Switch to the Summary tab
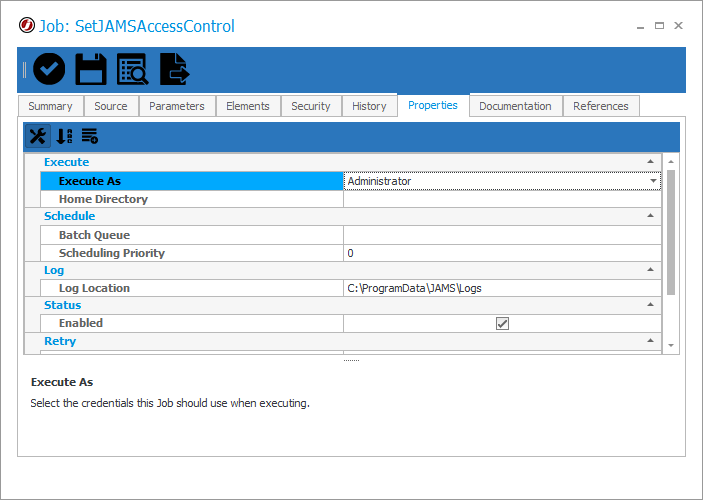Screen dimensions: 703x500 click(50, 106)
